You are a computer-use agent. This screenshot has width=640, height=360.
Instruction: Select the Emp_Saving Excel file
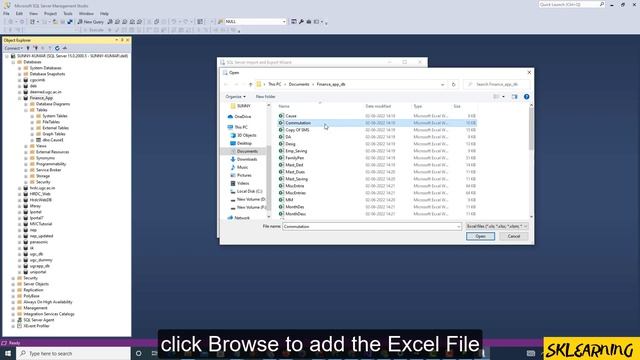click(x=296, y=151)
